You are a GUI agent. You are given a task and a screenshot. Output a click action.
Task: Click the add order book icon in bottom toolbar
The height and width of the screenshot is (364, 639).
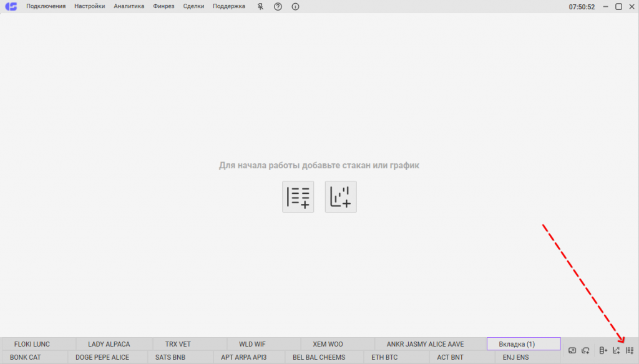[x=630, y=350]
